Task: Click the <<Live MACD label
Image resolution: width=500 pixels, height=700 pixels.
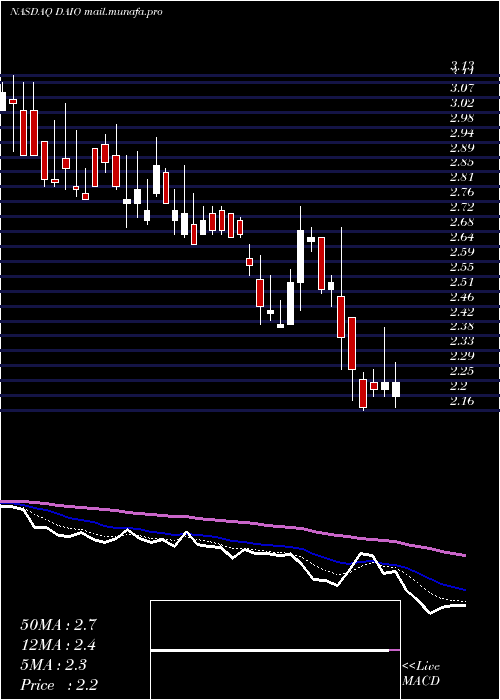Action: click(x=421, y=673)
